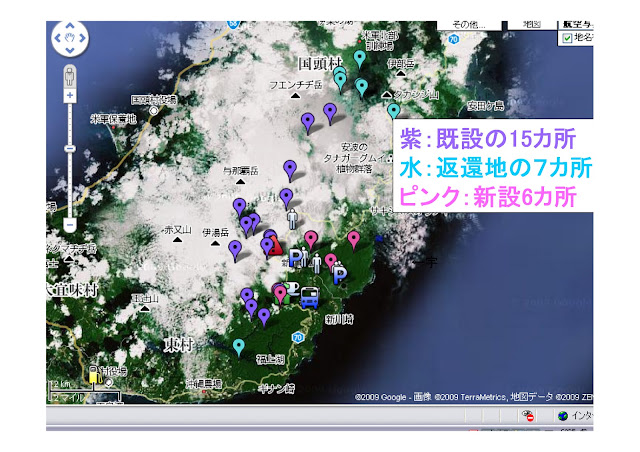This screenshot has height=452, width=640.
Task: Click the red warning triangle map marker
Action: [277, 246]
